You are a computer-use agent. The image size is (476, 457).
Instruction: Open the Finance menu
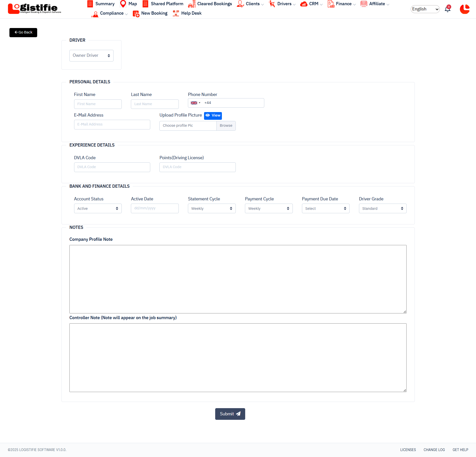344,4
